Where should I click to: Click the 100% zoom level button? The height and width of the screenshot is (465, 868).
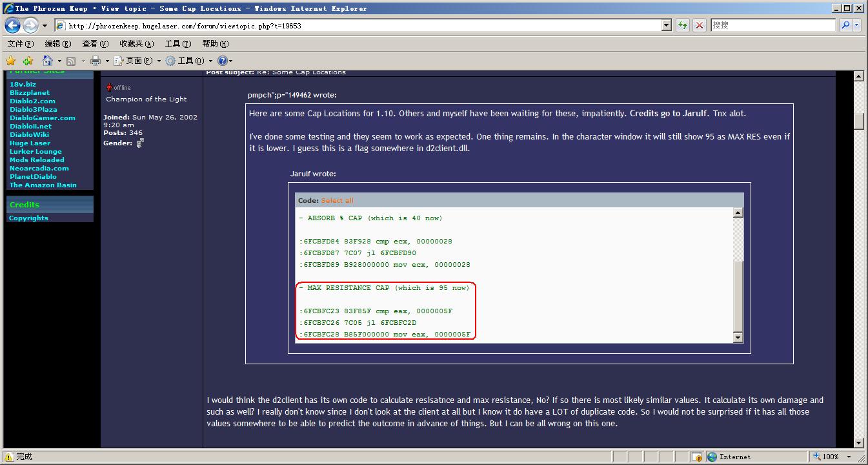(826, 457)
